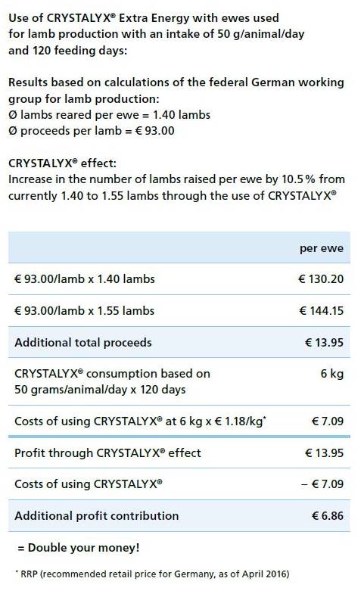The height and width of the screenshot is (594, 364).
Task: Click 'Costs of using CRYSTALYX at 6 kg' row
Action: coord(179,421)
